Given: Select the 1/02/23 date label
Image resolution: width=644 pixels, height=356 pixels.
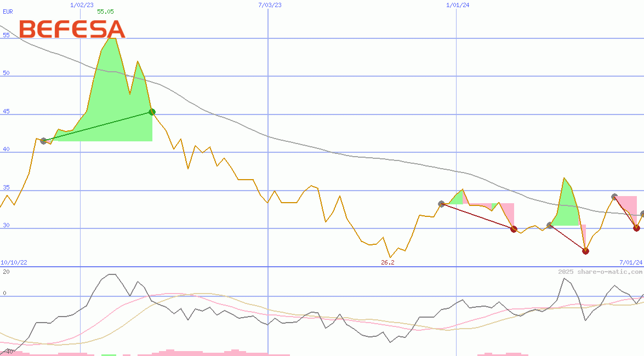Looking at the screenshot, I should coord(82,5).
